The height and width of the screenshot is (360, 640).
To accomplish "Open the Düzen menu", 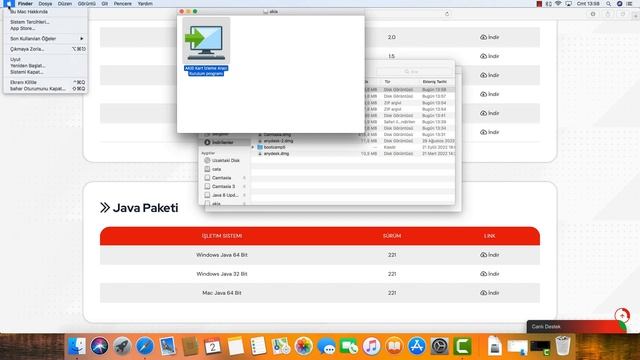I will pyautogui.click(x=64, y=4).
